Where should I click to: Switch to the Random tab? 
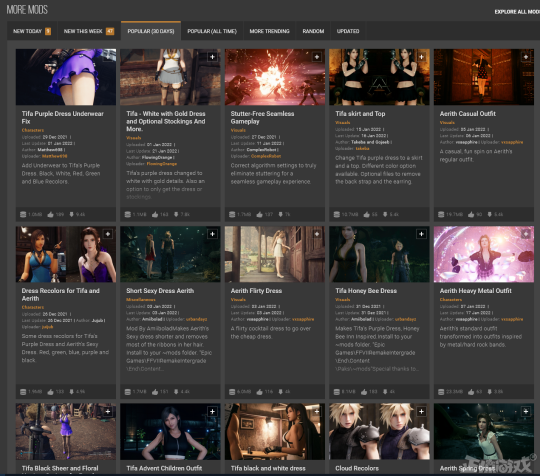(x=313, y=31)
